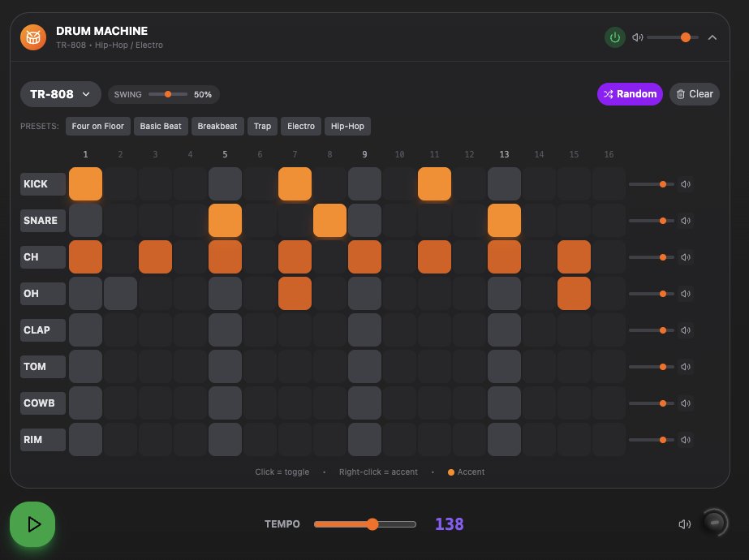Viewport: 749px width, 560px height.
Task: Toggle off OH step 7
Action: coord(295,294)
